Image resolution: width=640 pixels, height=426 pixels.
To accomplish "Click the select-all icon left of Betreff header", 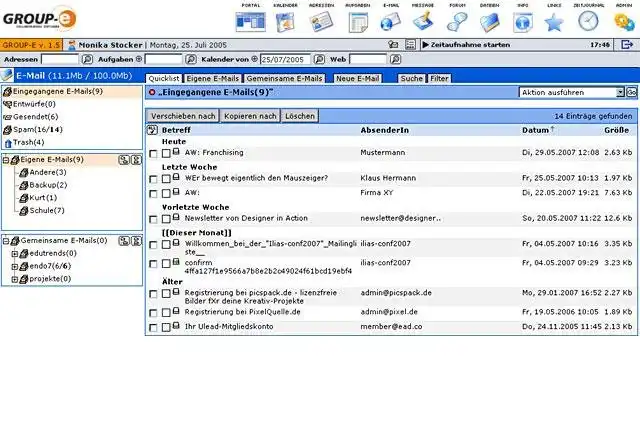I will [152, 130].
